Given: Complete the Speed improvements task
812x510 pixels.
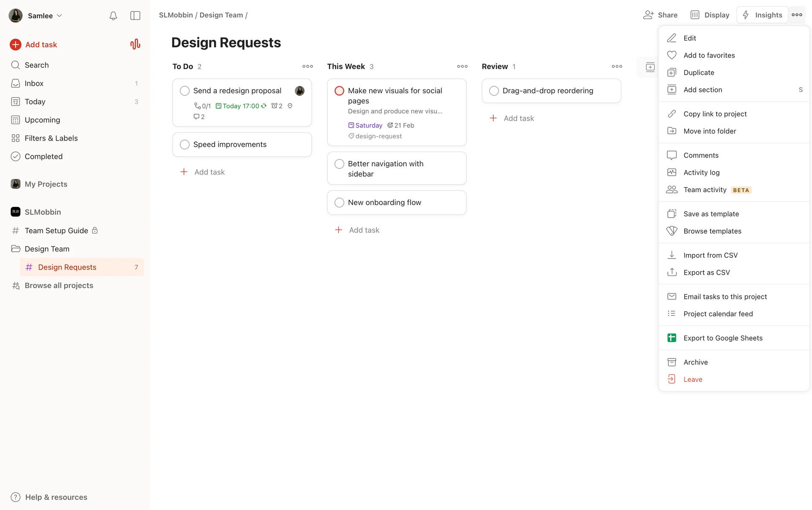Looking at the screenshot, I should tap(185, 144).
